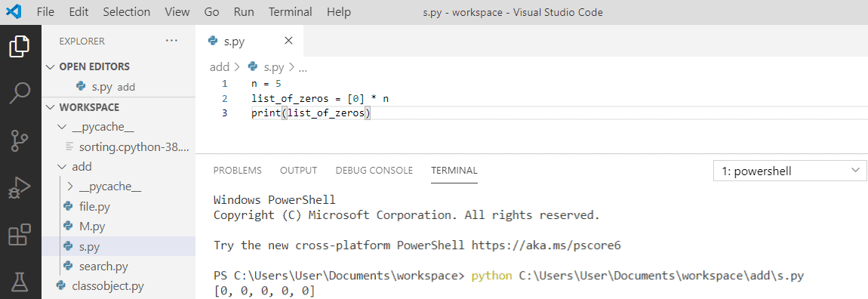Open the Go menu

[211, 11]
